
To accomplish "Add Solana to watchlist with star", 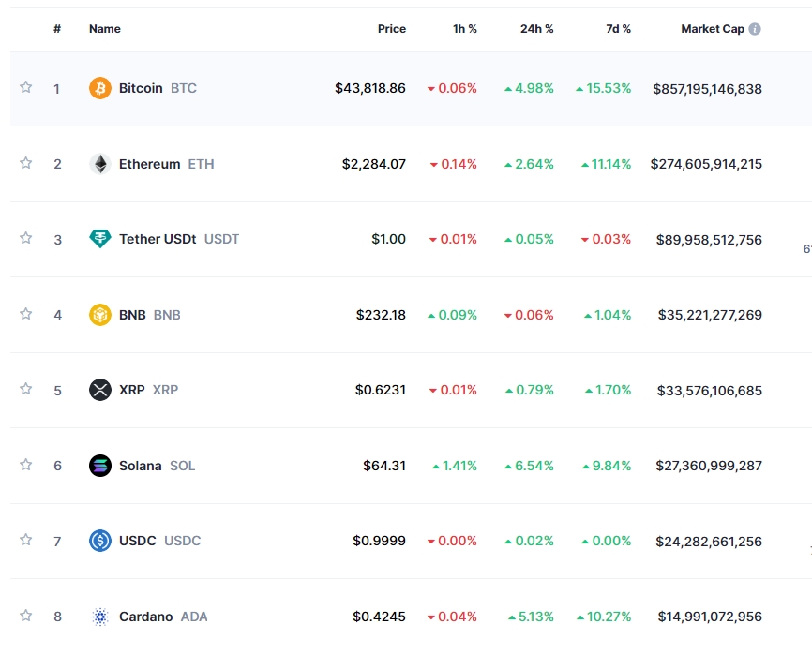I will pos(26,465).
